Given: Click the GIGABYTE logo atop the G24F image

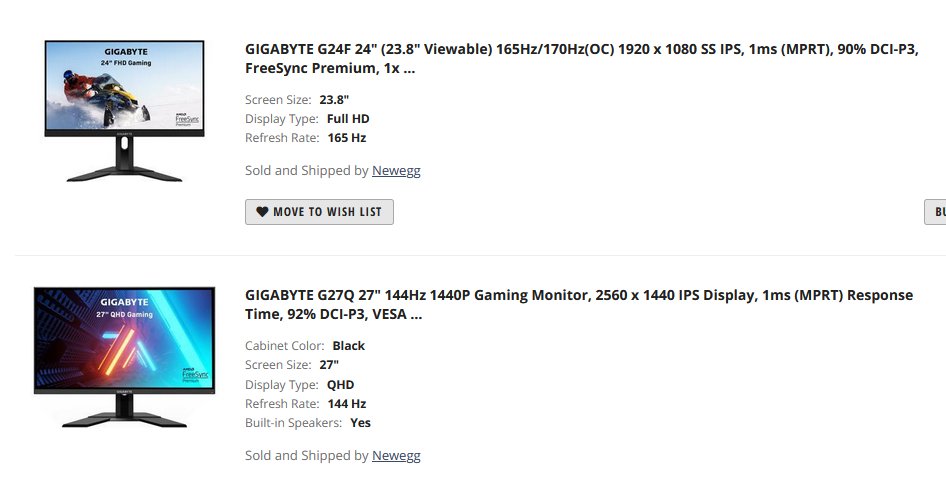Looking at the screenshot, I should (x=124, y=49).
